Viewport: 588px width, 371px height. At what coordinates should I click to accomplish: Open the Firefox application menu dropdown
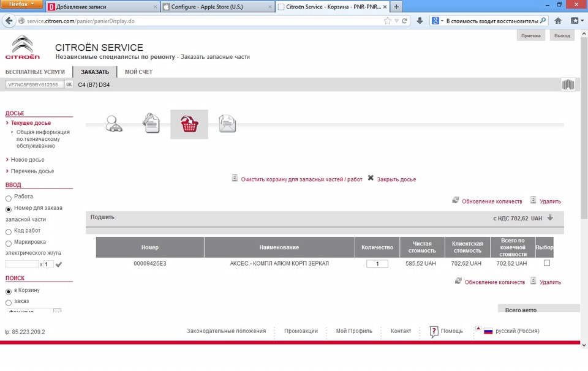point(23,4)
